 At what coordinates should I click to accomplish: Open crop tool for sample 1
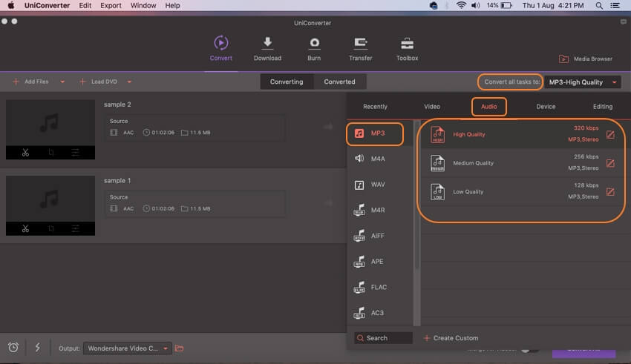point(50,228)
